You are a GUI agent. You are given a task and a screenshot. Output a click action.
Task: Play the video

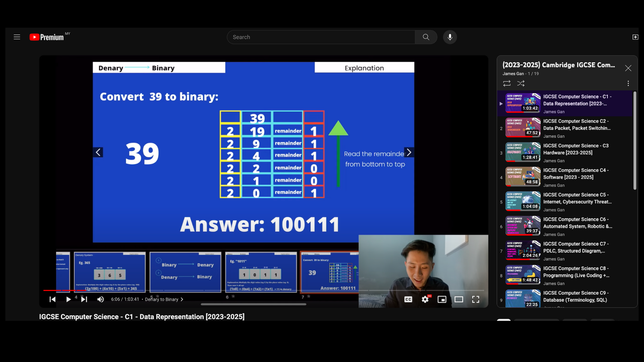click(68, 299)
